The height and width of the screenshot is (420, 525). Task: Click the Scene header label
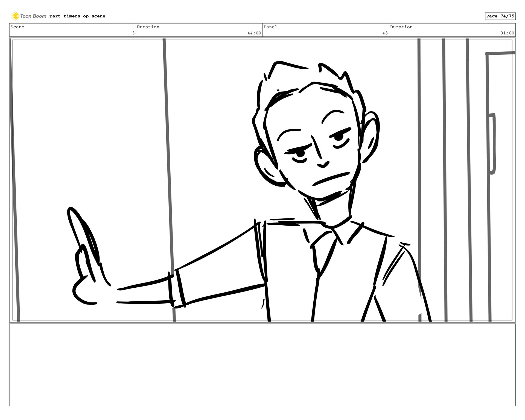tap(17, 27)
